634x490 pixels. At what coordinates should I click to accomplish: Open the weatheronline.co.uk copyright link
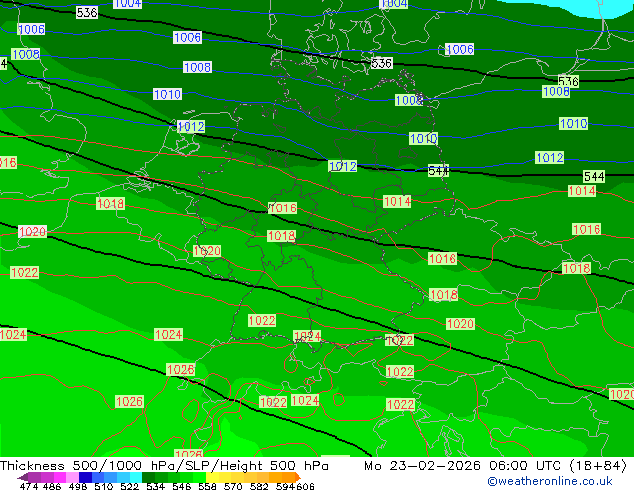550,481
